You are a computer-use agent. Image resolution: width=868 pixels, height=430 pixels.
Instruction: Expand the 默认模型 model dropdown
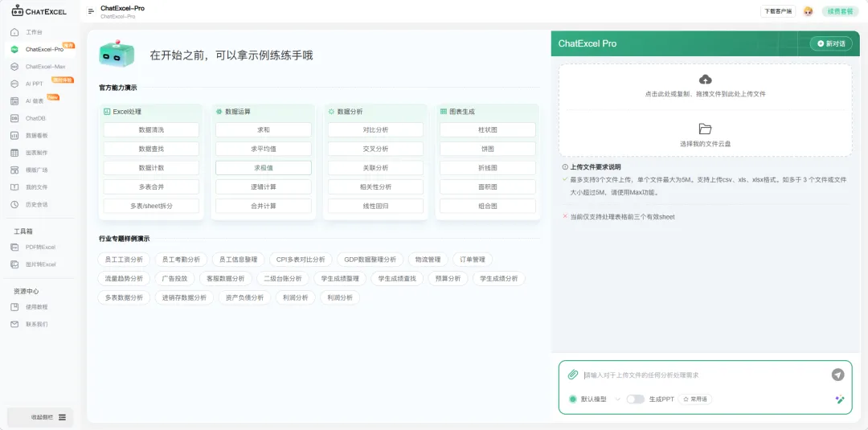click(595, 399)
